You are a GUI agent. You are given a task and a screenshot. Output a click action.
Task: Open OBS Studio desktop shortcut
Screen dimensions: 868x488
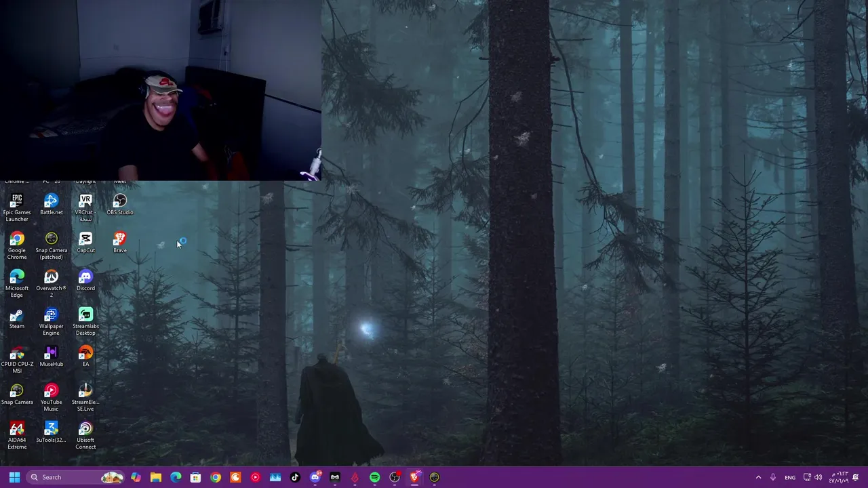point(119,205)
